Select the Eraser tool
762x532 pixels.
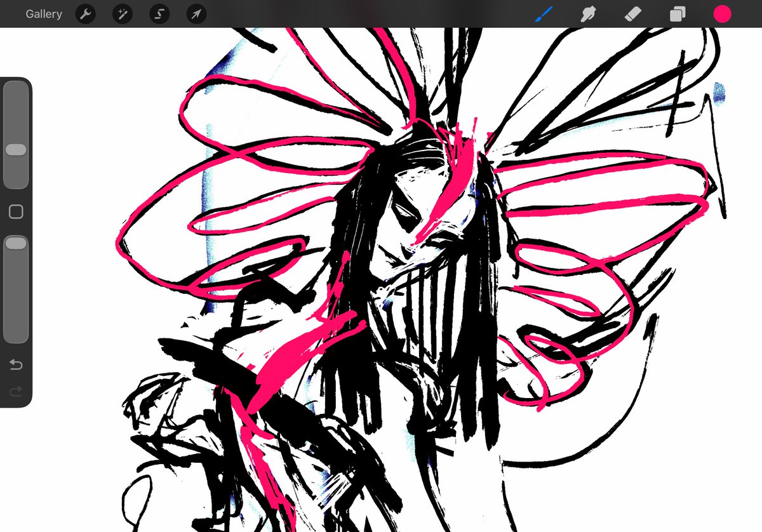[x=633, y=14]
